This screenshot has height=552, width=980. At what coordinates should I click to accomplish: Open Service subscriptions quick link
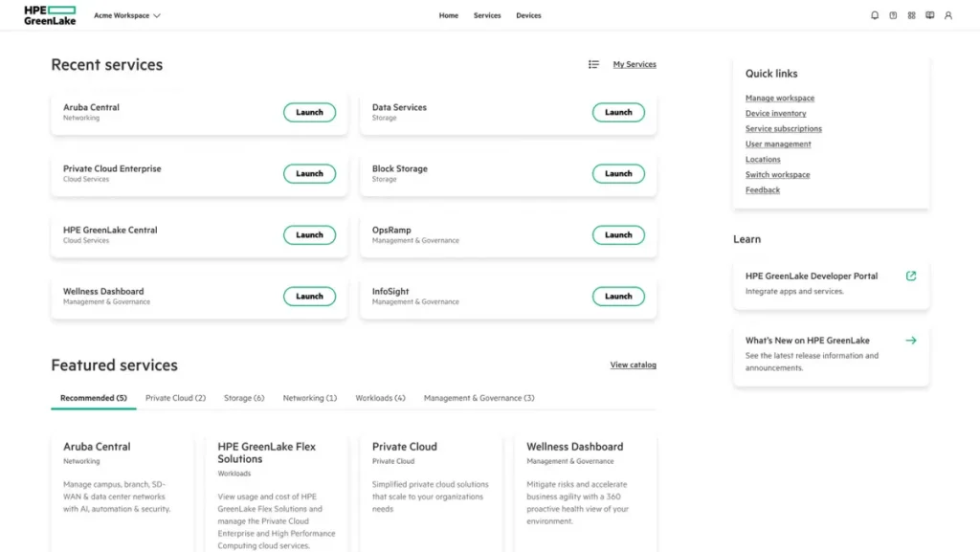tap(783, 128)
